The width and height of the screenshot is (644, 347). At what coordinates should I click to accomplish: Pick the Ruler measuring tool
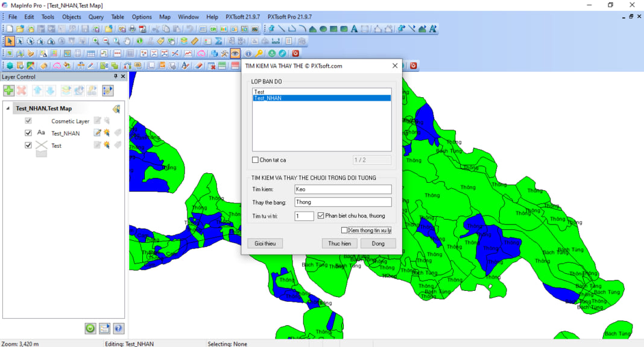pyautogui.click(x=195, y=41)
